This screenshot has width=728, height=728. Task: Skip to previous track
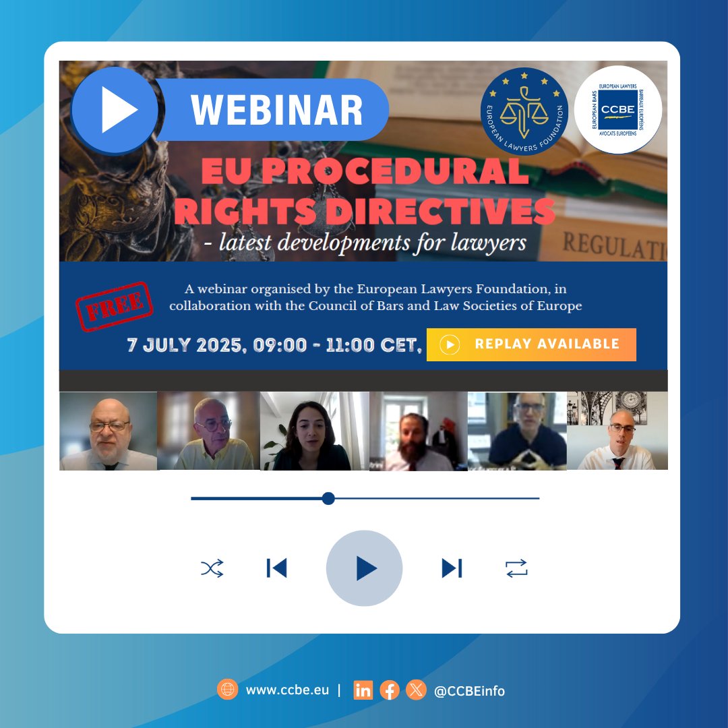[x=277, y=568]
